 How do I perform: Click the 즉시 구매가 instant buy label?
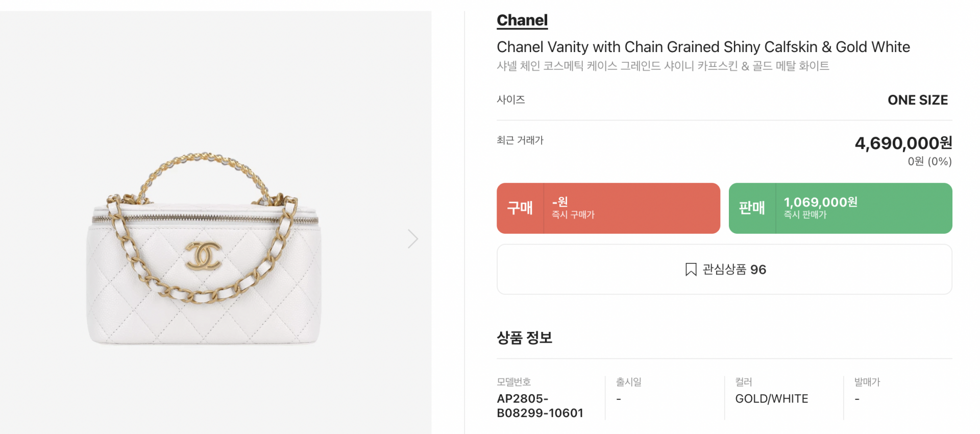pos(573,215)
